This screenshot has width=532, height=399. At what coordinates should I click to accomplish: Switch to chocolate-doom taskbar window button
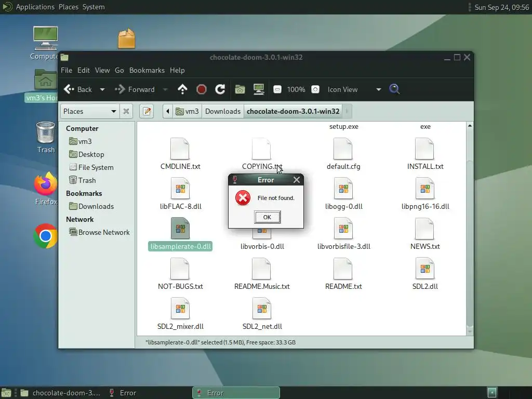[x=60, y=393]
